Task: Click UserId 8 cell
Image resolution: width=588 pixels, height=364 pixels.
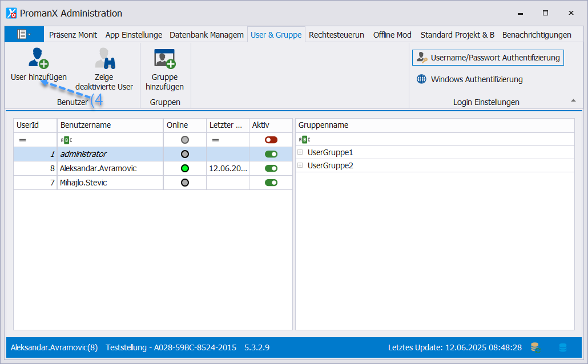Action: coord(35,168)
